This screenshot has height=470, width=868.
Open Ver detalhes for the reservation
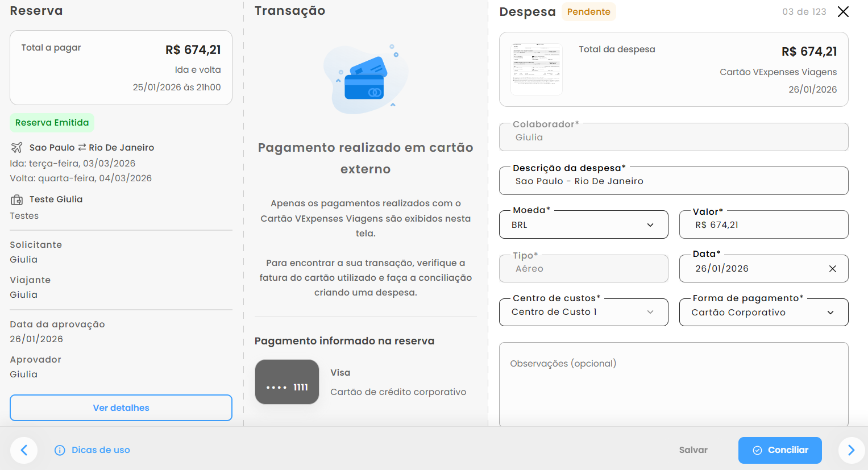tap(121, 408)
